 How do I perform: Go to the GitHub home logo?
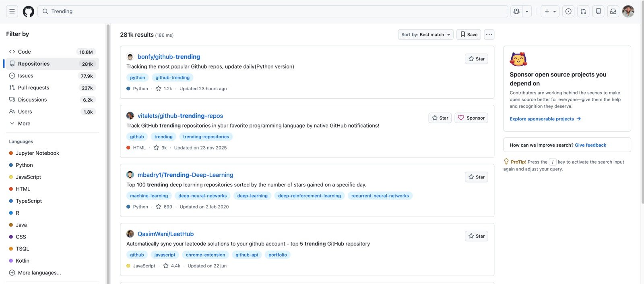click(x=28, y=11)
